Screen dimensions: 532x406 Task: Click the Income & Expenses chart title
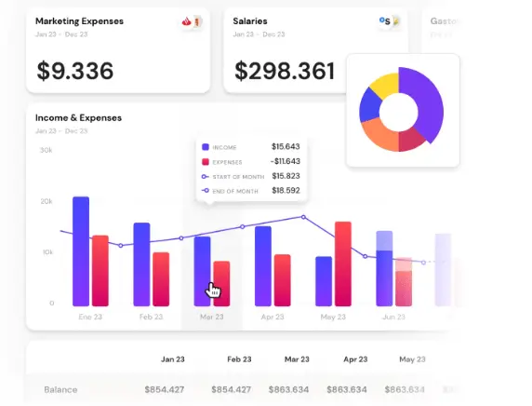[78, 118]
